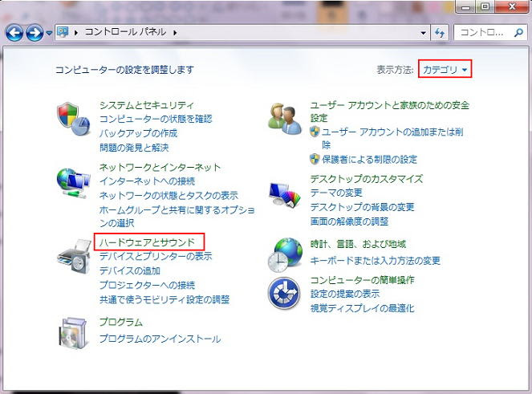
Task: Open ネットワークとインターネット category
Action: tap(160, 167)
